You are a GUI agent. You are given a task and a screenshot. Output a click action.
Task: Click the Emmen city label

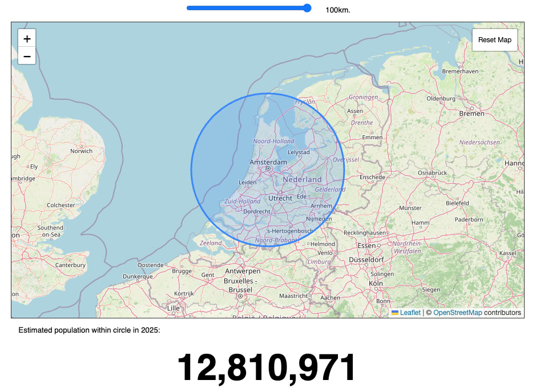coord(372,137)
